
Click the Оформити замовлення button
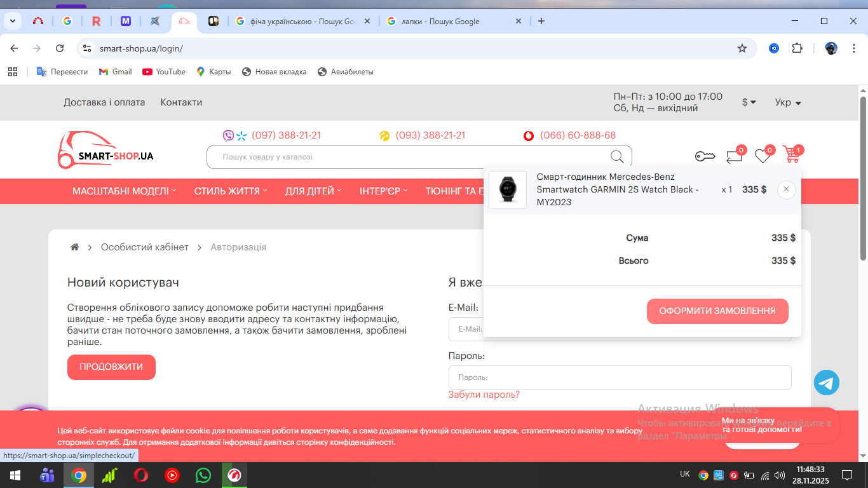click(x=717, y=311)
